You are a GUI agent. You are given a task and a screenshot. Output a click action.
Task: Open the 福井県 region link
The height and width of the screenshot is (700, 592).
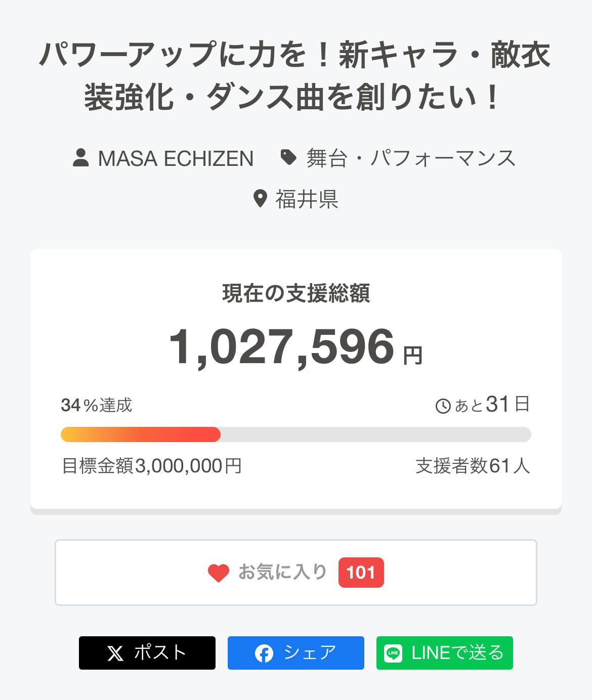(x=307, y=199)
